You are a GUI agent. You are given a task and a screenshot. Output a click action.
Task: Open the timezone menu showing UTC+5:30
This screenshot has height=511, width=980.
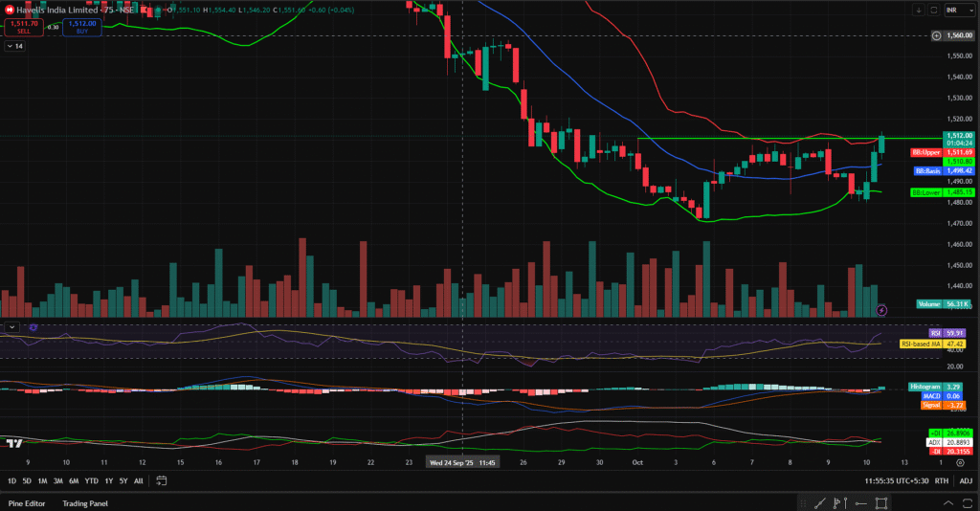895,480
